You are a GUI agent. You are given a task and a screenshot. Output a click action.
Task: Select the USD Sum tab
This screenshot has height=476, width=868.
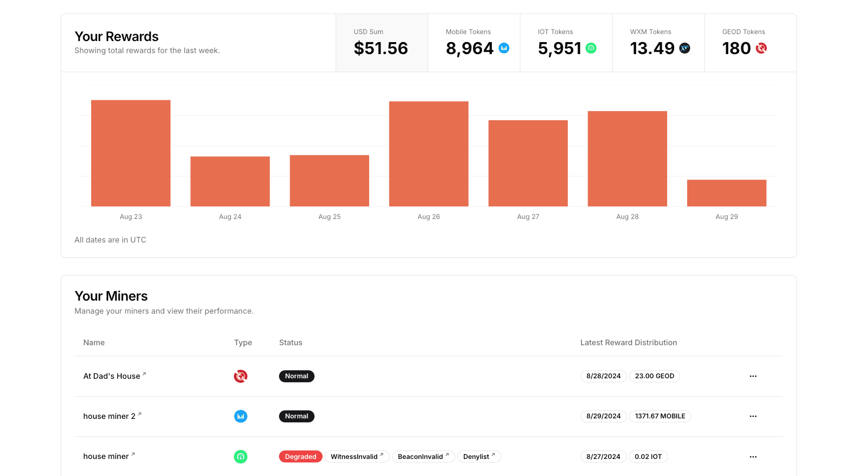382,43
